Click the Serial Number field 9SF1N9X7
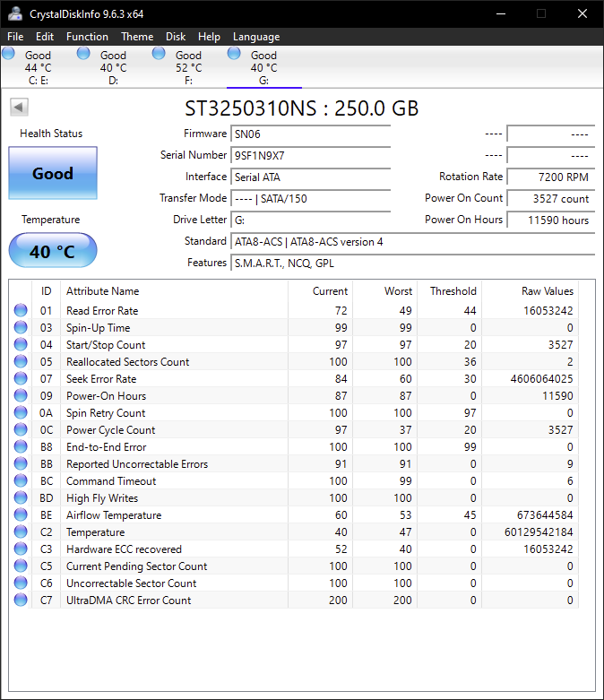This screenshot has width=604, height=700. (x=311, y=155)
